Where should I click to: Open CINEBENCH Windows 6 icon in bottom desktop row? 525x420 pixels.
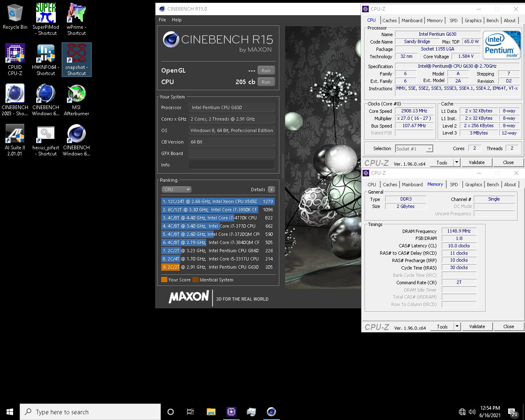click(76, 140)
